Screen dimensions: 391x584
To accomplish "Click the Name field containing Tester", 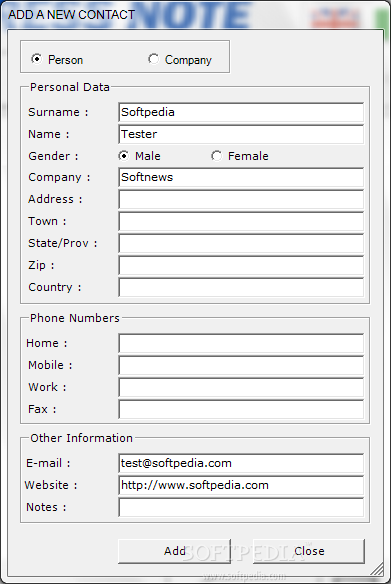I will (241, 134).
